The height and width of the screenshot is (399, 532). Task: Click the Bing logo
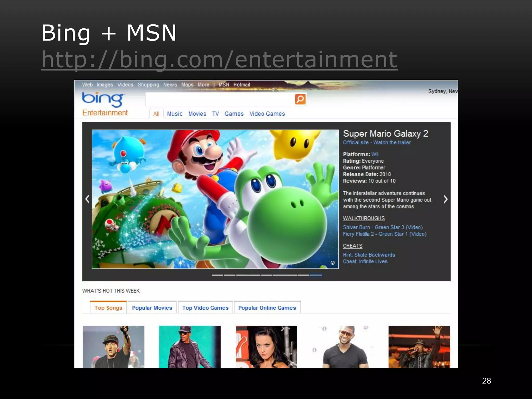(x=103, y=99)
